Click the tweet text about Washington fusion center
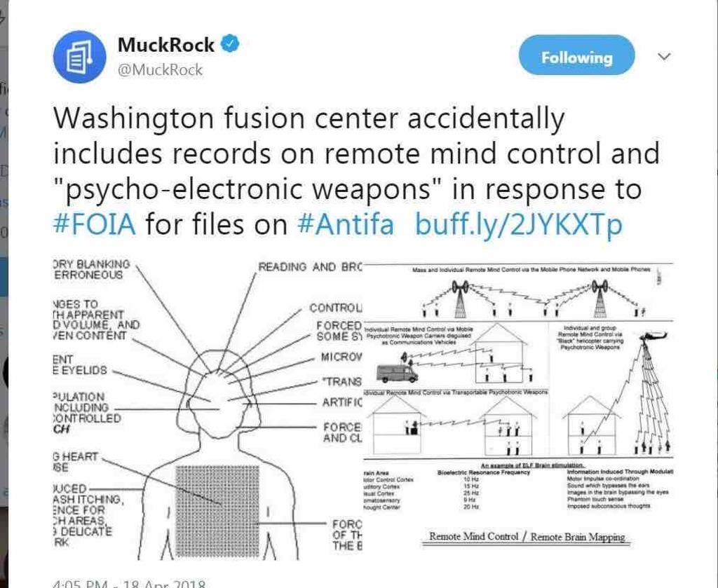Viewport: 718px width, 588px height. point(356,171)
